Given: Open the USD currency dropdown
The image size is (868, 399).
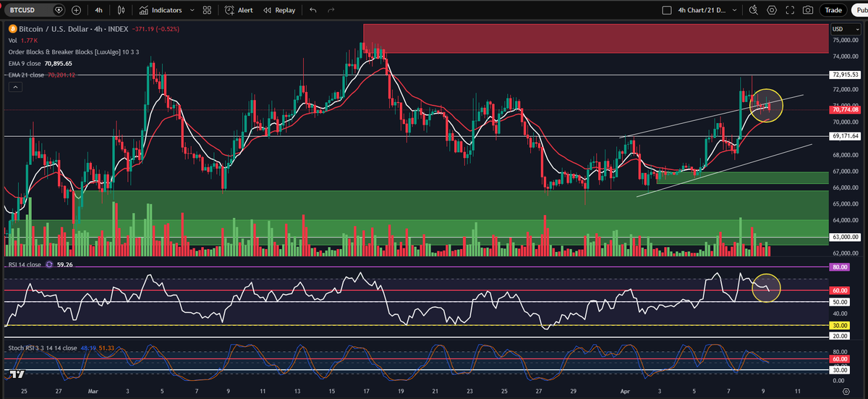Looking at the screenshot, I should (x=842, y=29).
